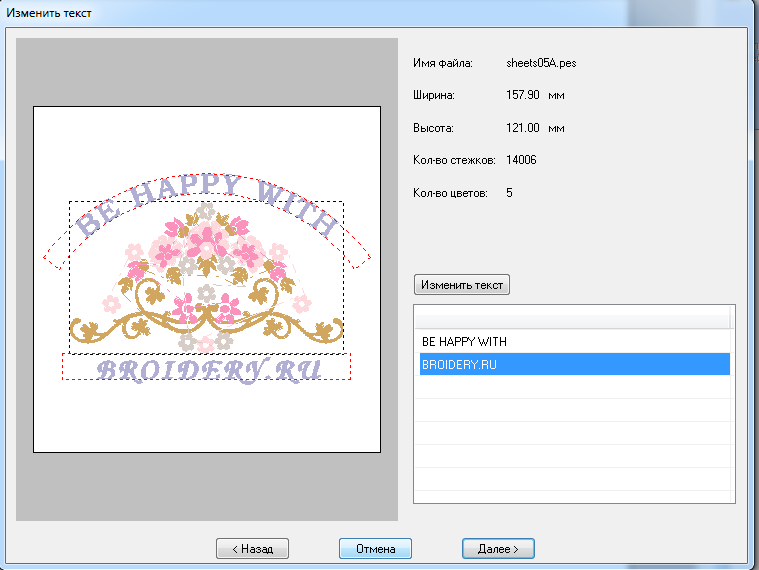Click the Имя файла label
This screenshot has width=759, height=570.
tap(442, 63)
